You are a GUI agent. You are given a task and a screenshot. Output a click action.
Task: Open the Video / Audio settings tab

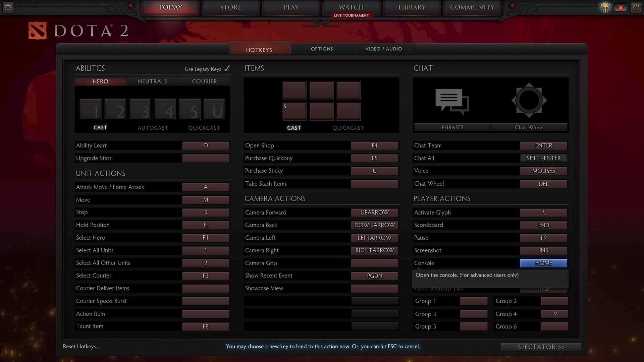(383, 49)
